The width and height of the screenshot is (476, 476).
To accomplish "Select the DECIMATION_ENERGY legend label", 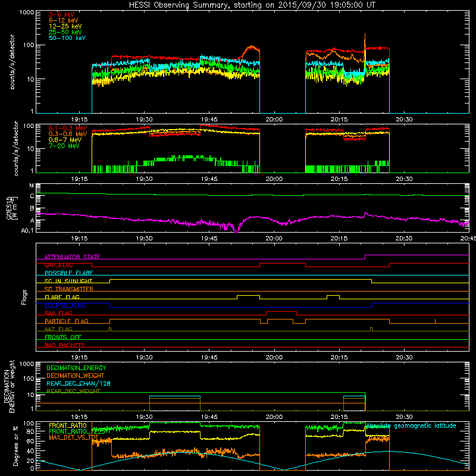I will coord(76,368).
